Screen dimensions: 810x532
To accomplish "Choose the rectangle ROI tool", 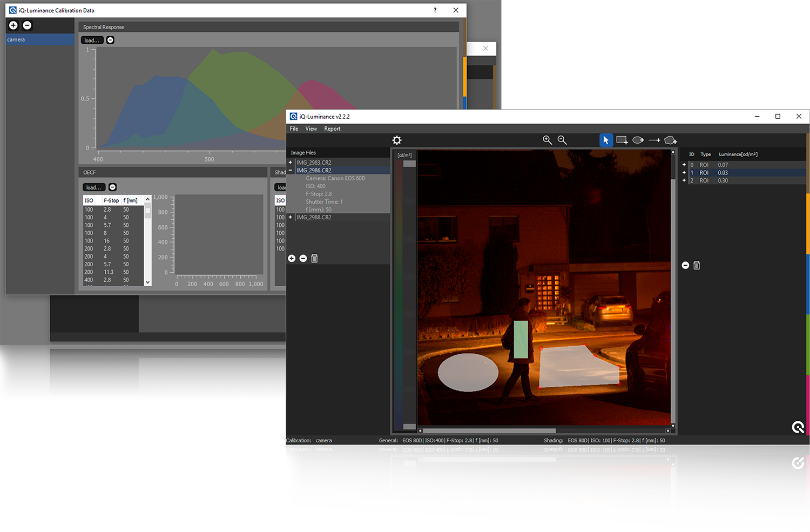I will coord(622,140).
